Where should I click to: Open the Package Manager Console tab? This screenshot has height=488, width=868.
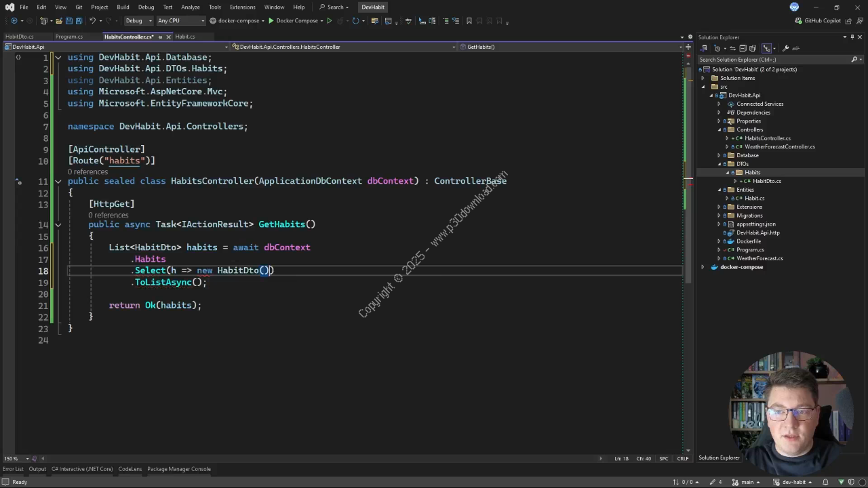click(179, 469)
